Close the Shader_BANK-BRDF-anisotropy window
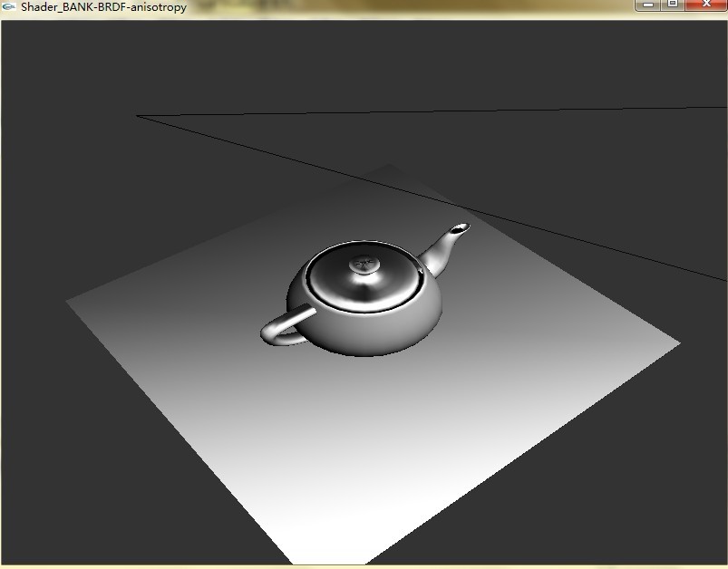Viewport: 728px width, 569px height. pos(705,5)
